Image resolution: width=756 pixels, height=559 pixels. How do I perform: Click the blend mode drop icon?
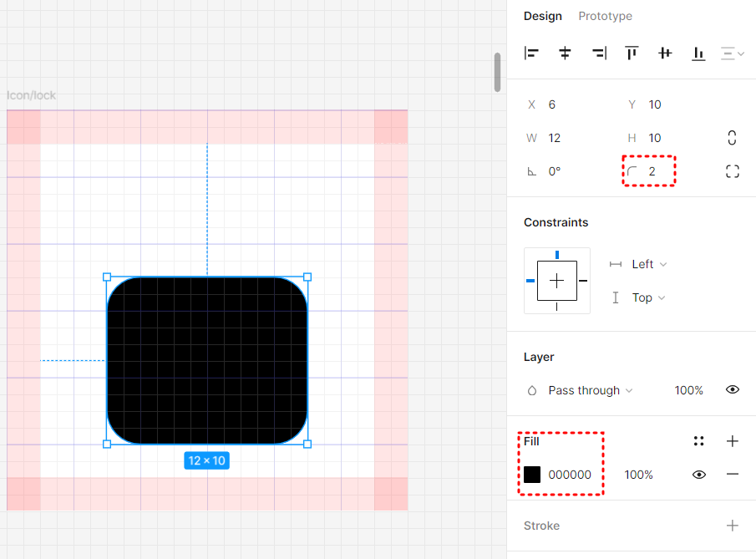pos(532,390)
